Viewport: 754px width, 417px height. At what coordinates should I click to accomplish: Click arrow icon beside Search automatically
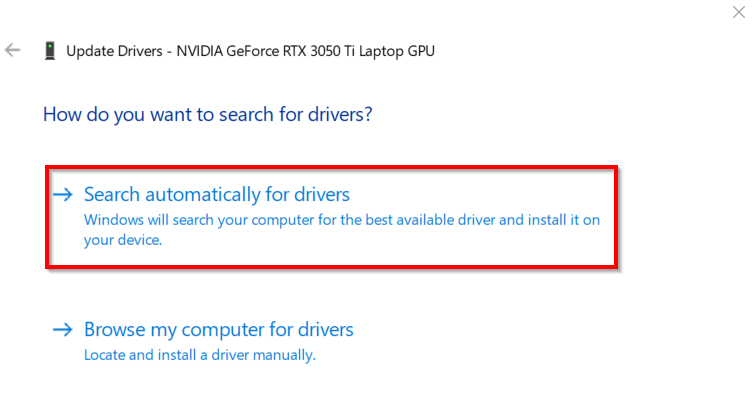click(x=63, y=194)
